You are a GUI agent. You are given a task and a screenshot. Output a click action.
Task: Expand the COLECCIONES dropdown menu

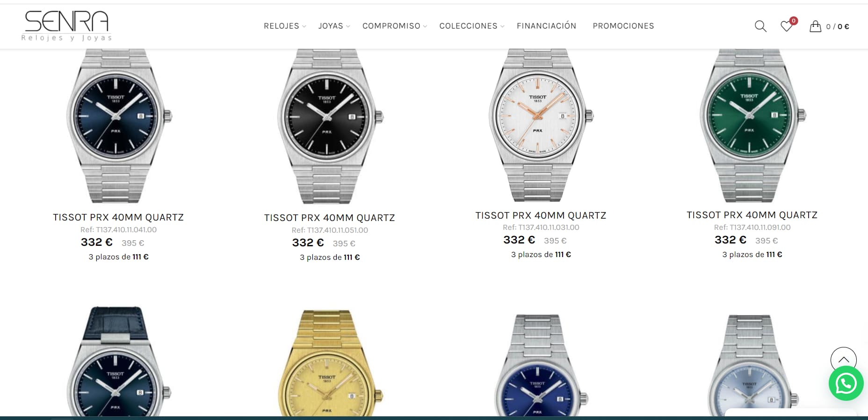tap(471, 26)
